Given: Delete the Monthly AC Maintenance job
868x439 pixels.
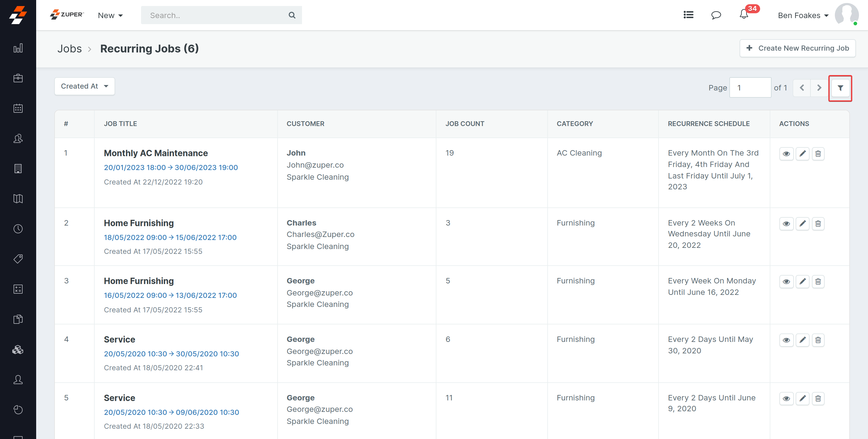Looking at the screenshot, I should point(818,154).
